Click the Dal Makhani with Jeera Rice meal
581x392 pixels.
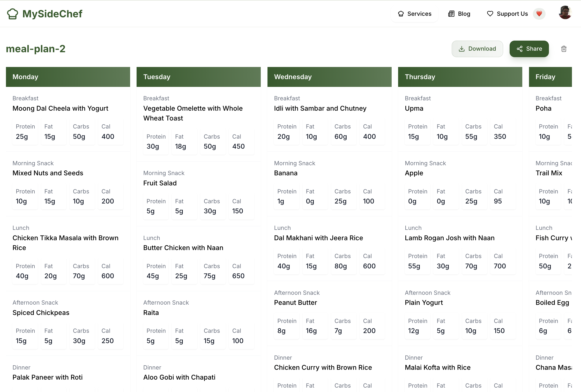tap(318, 238)
